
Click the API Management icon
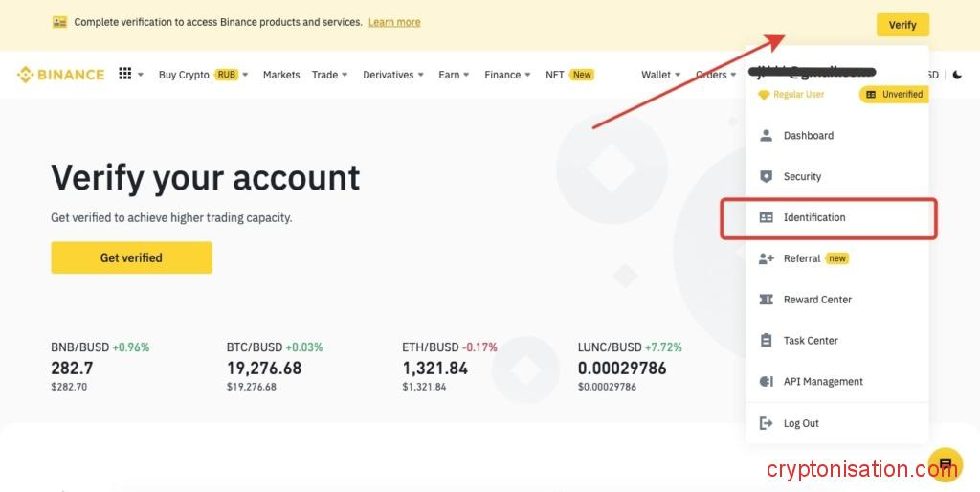pos(766,381)
